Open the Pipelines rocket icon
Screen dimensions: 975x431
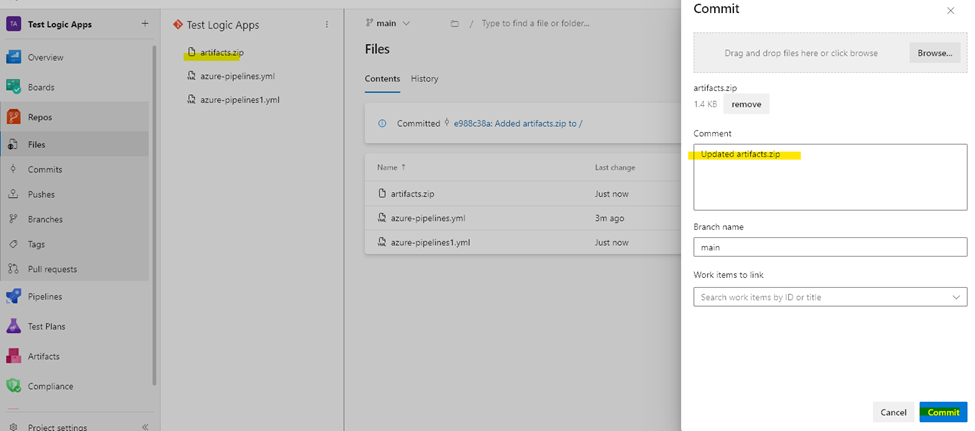coord(14,297)
